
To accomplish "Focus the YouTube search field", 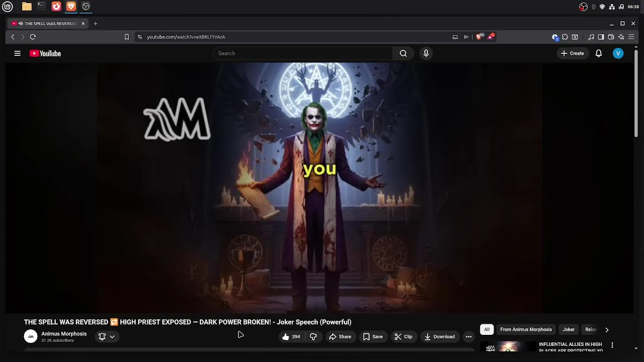I will coord(302,53).
